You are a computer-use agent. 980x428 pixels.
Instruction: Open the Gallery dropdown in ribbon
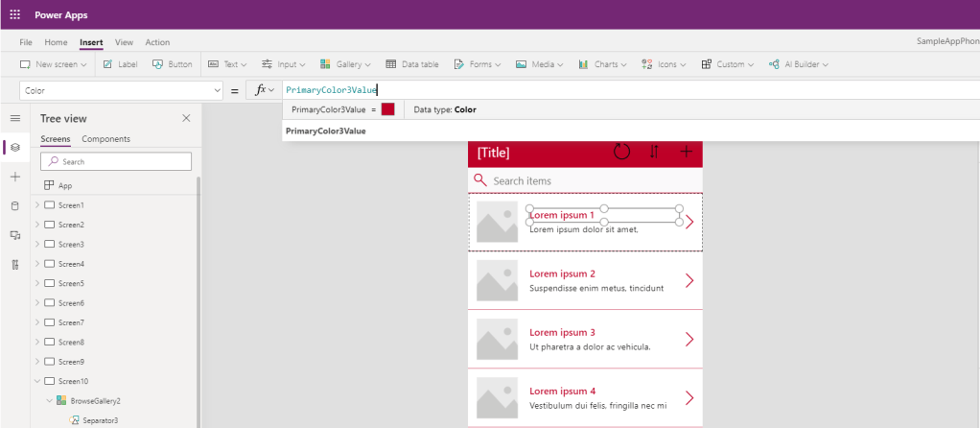[347, 64]
